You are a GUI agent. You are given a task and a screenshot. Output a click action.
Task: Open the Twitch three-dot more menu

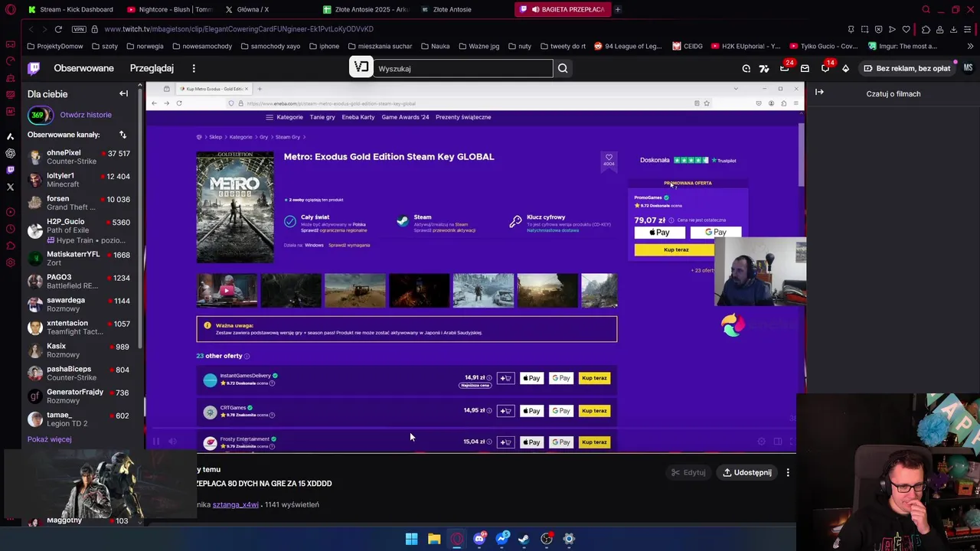click(194, 68)
